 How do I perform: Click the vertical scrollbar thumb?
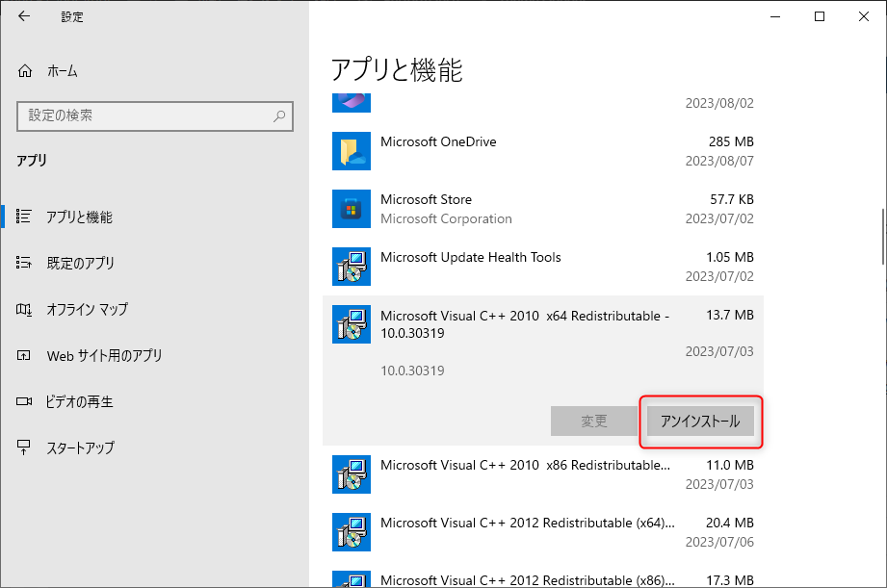click(882, 237)
